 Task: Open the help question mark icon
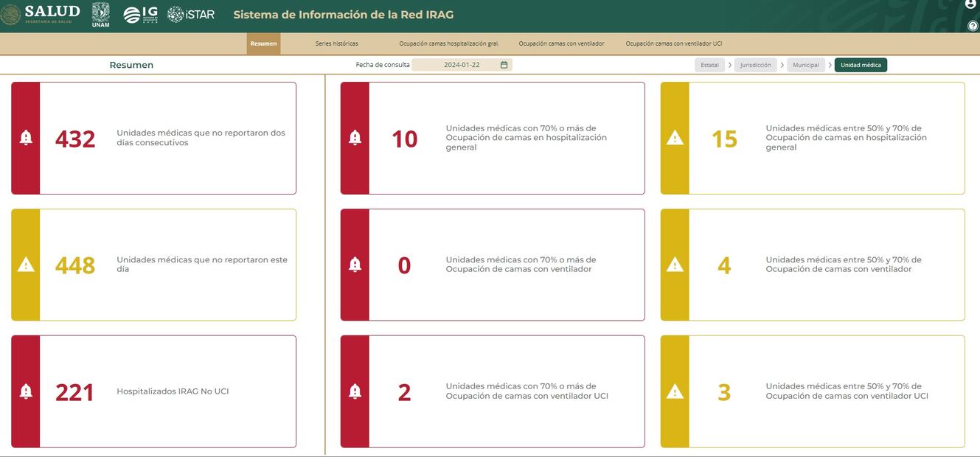click(973, 26)
